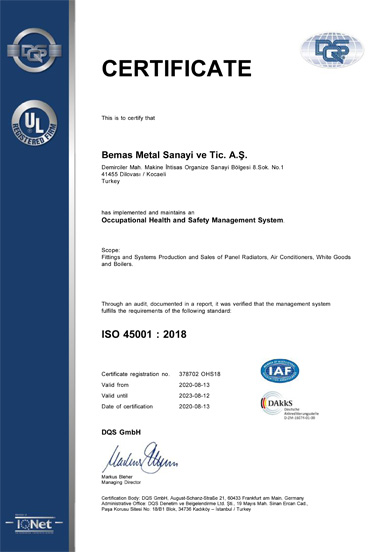Click the Valid from date 2020-08-13
Screen dimensions: 390x552
(x=194, y=385)
